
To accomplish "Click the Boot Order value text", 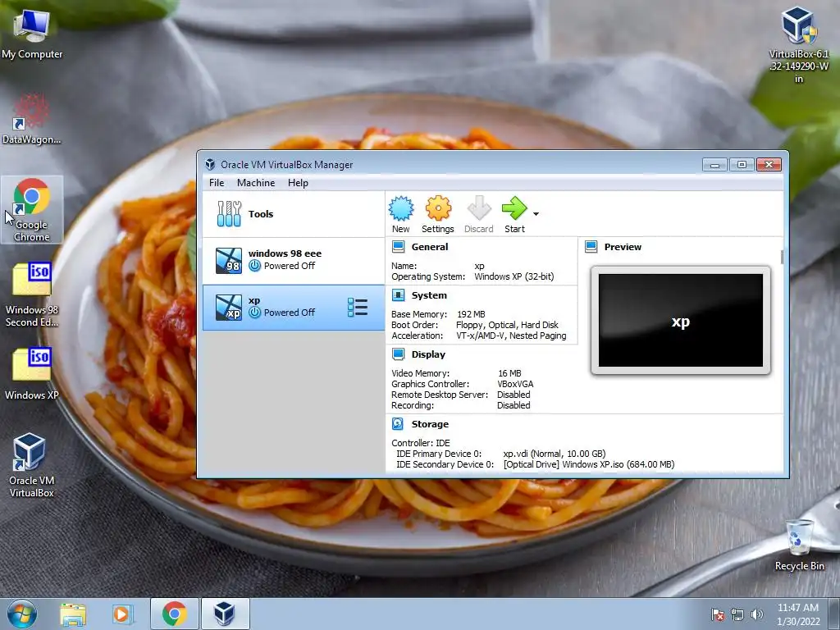I will (x=507, y=325).
